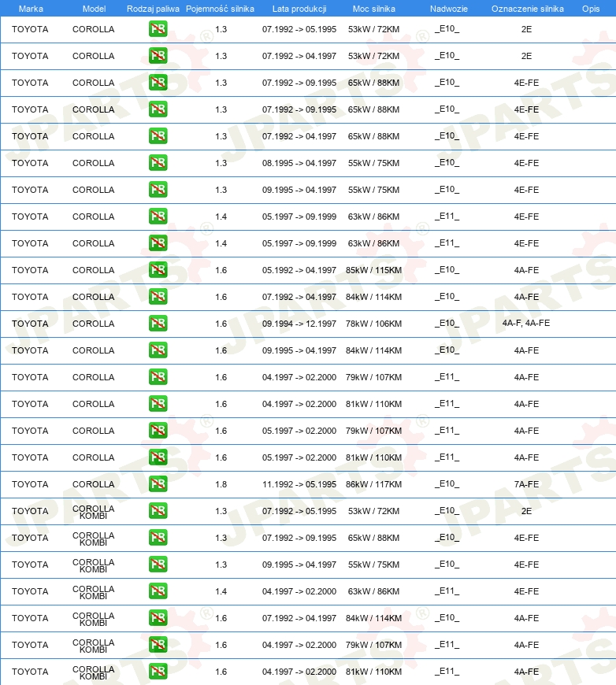
Task: Click fuel icon in Corolla 2E 07.1992 -> 05.1995 row
Action: [x=158, y=29]
